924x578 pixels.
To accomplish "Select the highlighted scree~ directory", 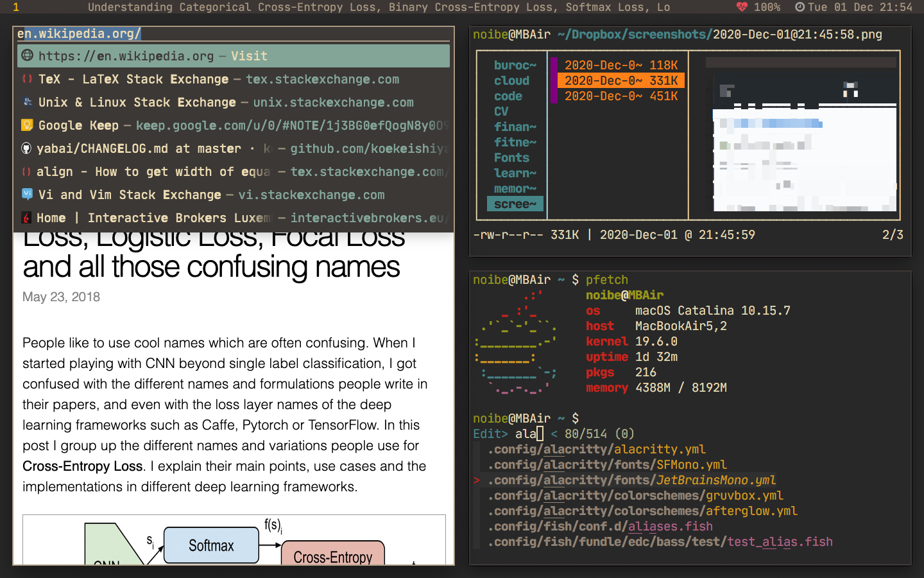I will point(515,204).
